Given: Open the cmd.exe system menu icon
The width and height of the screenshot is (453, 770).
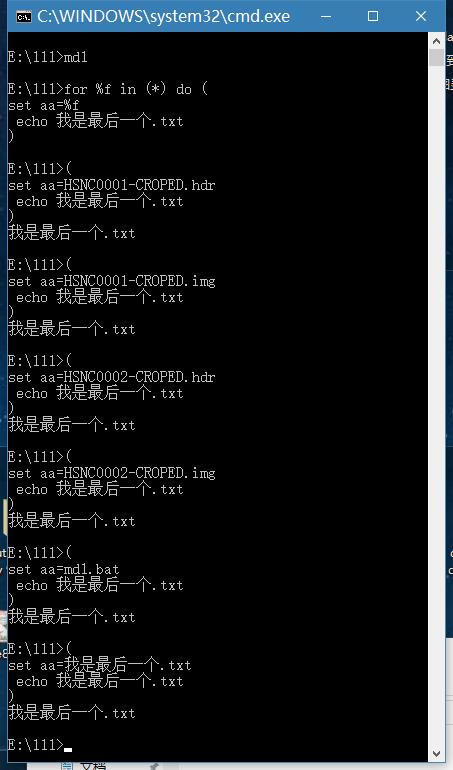Looking at the screenshot, I should 23,16.
